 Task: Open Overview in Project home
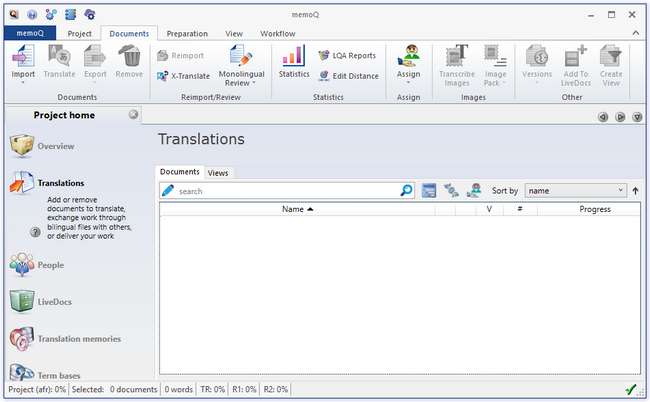pyautogui.click(x=42, y=146)
